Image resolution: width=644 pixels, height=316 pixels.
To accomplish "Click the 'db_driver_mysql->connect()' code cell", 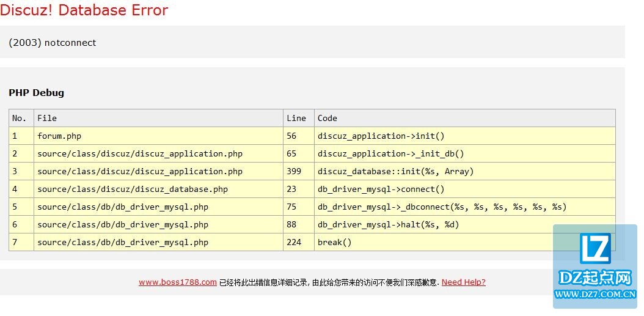I will (465, 189).
